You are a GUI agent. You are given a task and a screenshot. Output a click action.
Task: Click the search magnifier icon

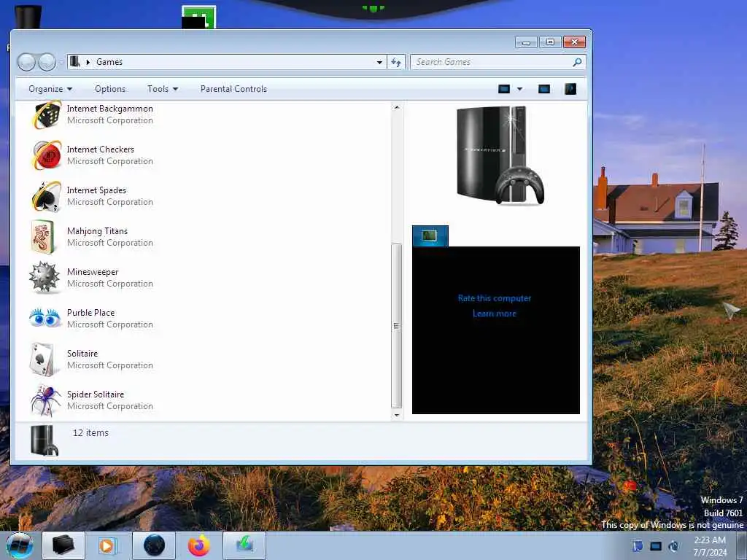pyautogui.click(x=577, y=62)
